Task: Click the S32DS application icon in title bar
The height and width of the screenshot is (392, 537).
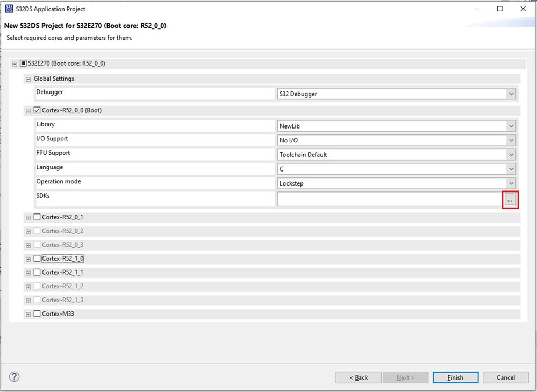Action: point(9,9)
